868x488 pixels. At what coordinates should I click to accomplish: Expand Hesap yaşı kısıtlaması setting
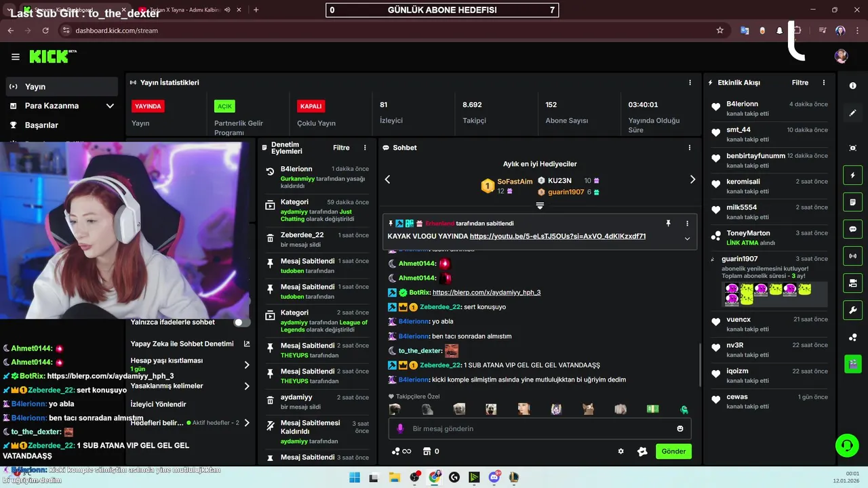[190, 365]
